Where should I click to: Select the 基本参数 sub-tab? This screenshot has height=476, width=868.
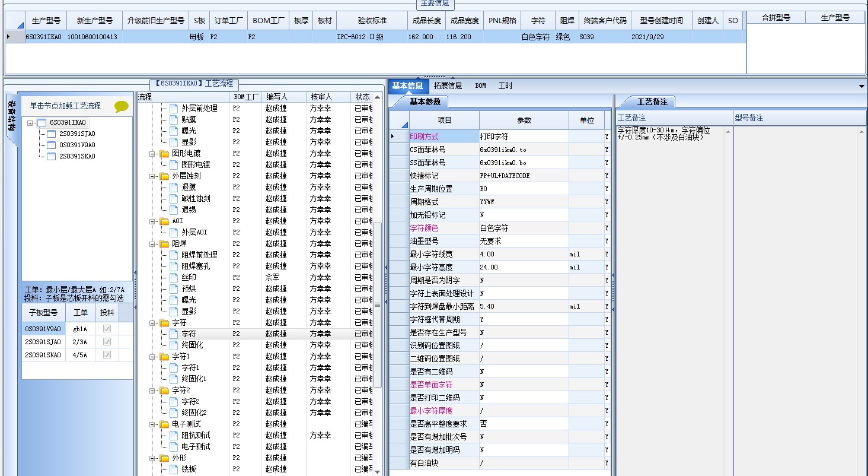425,101
